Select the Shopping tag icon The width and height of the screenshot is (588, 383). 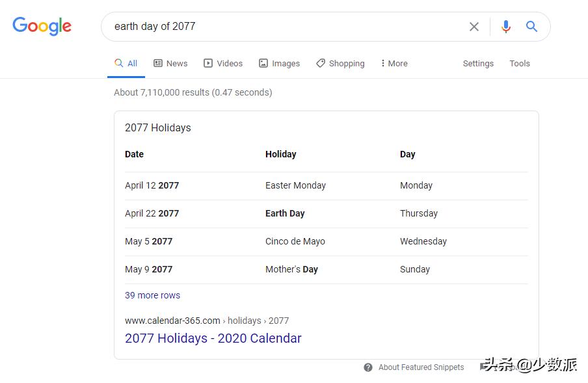click(319, 63)
